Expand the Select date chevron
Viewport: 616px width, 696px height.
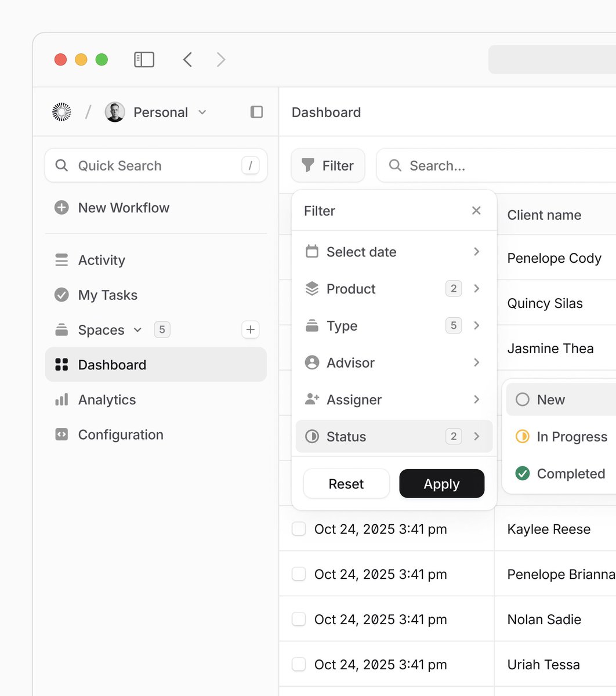[476, 252]
